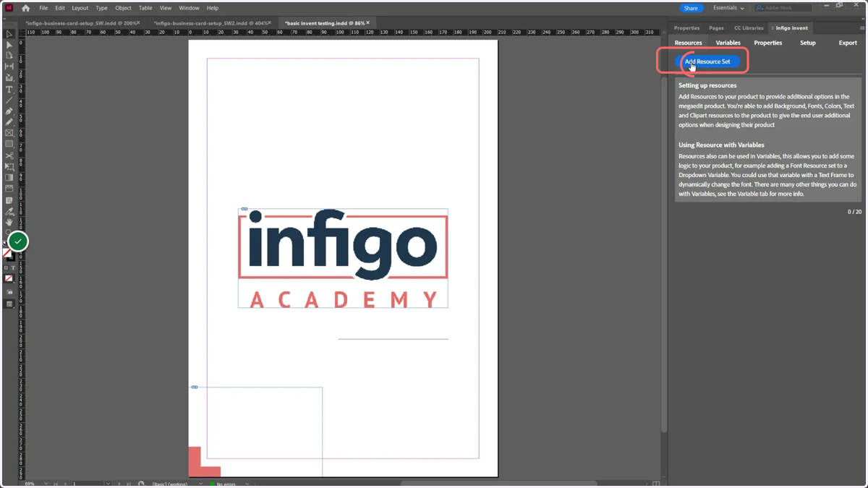868x488 pixels.
Task: Switch to infigo-business-card-setup_SW2.indd tab
Action: [210, 23]
